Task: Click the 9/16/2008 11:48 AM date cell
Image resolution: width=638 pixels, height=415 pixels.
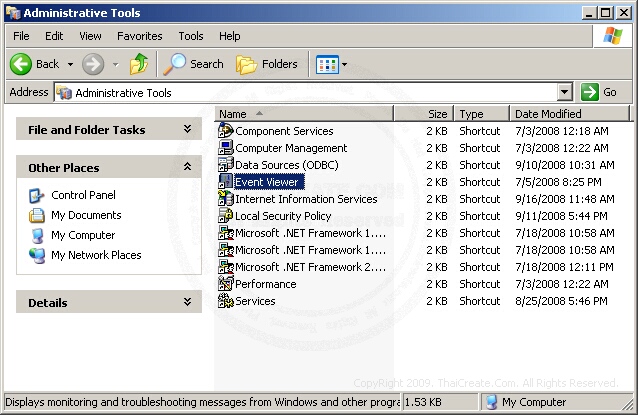Action: tap(565, 199)
